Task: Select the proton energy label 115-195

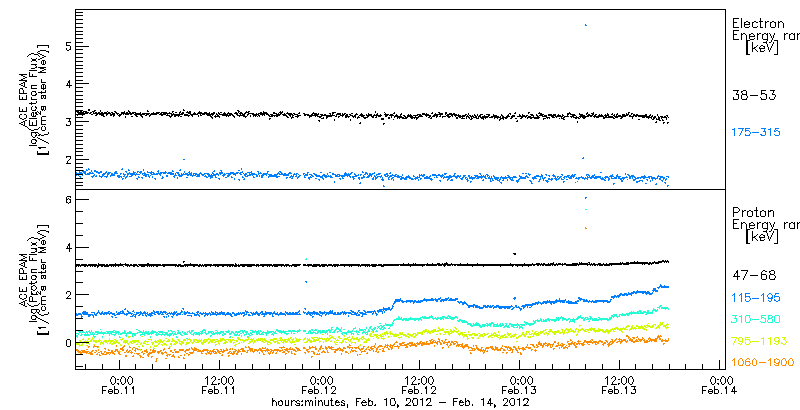Action: [x=756, y=298]
